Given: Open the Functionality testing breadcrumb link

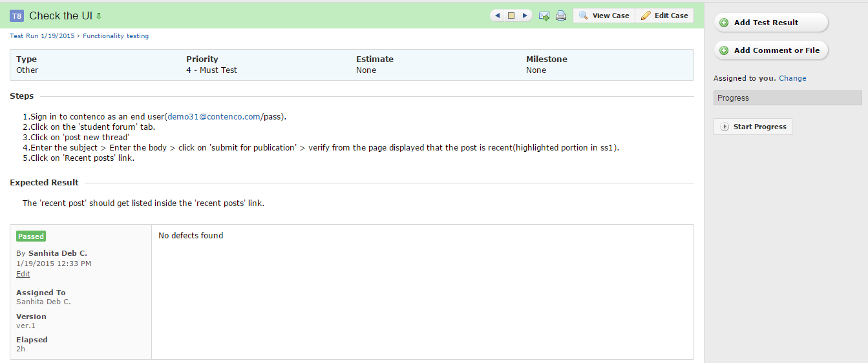Looking at the screenshot, I should 116,36.
